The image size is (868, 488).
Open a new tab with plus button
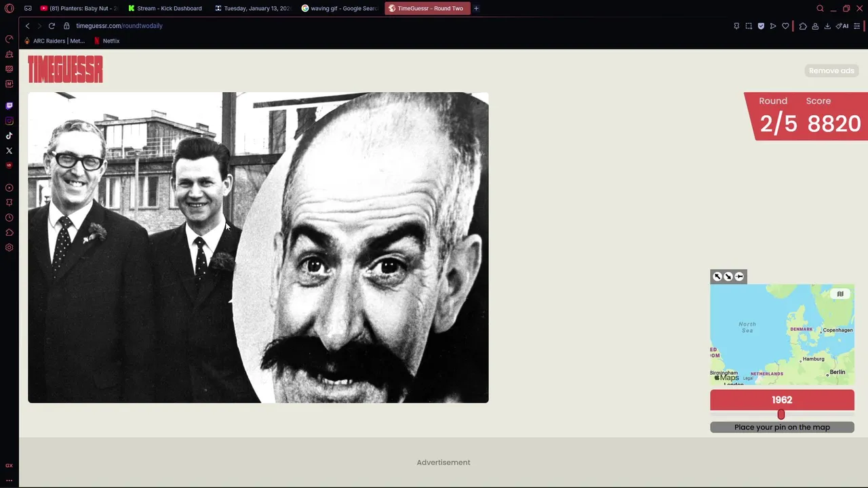pyautogui.click(x=476, y=8)
